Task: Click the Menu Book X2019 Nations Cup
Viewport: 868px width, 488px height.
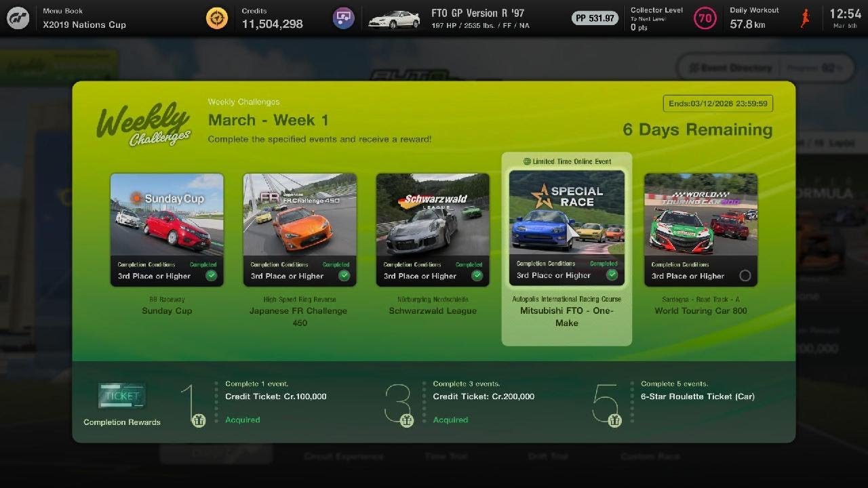Action: (84, 18)
